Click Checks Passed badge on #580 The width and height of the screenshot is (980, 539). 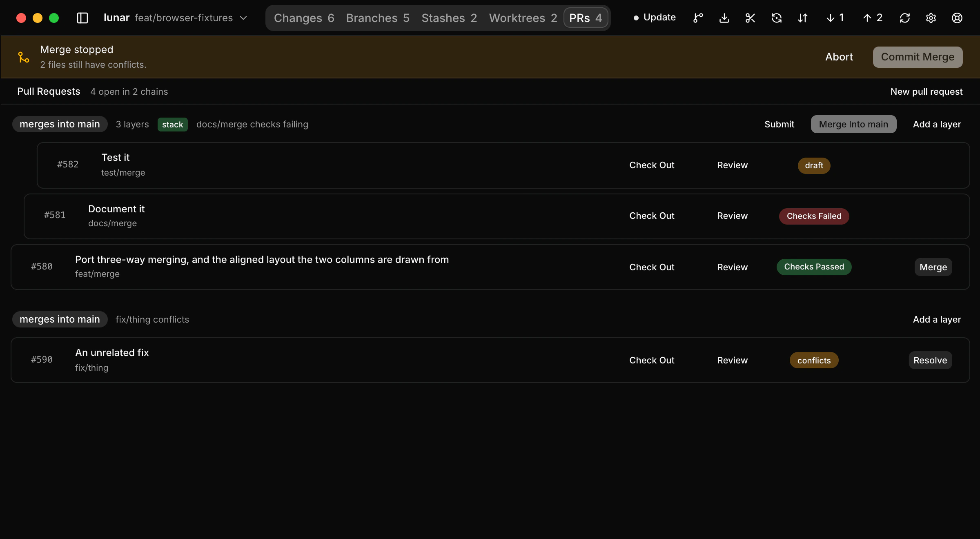click(x=814, y=267)
